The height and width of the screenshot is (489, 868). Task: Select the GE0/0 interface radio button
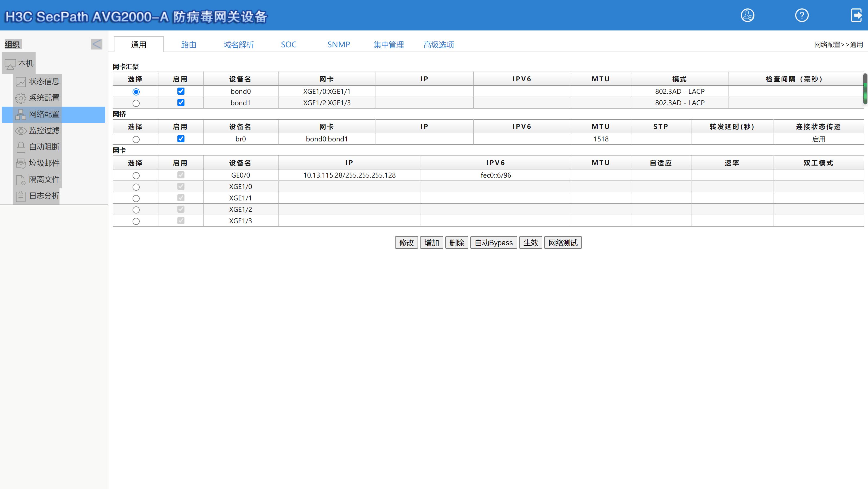point(136,175)
